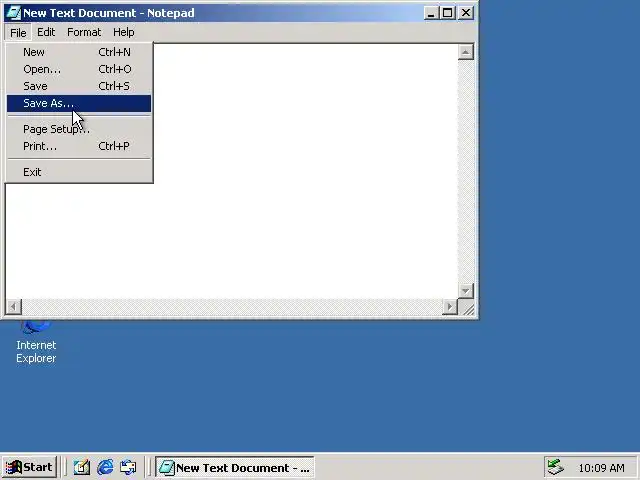
Task: Click the 10:09 AM clock in the tray
Action: coord(601,468)
